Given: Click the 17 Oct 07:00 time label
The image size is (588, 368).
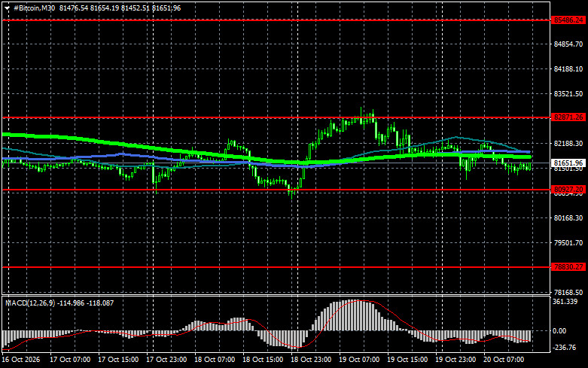Looking at the screenshot, I should click(x=70, y=360).
